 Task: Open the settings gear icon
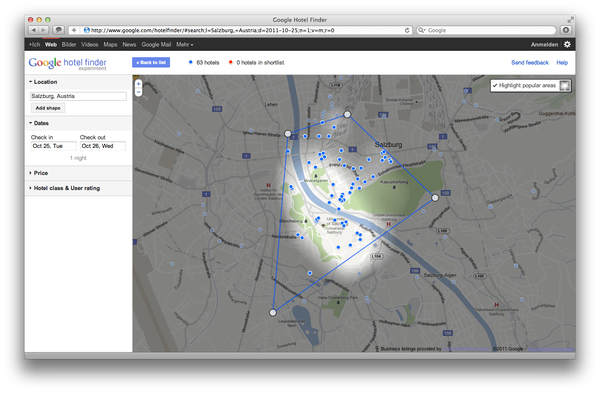click(x=567, y=44)
